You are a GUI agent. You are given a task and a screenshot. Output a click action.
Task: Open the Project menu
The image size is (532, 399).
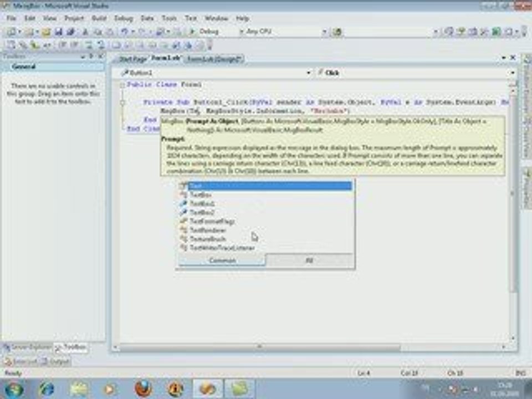74,18
